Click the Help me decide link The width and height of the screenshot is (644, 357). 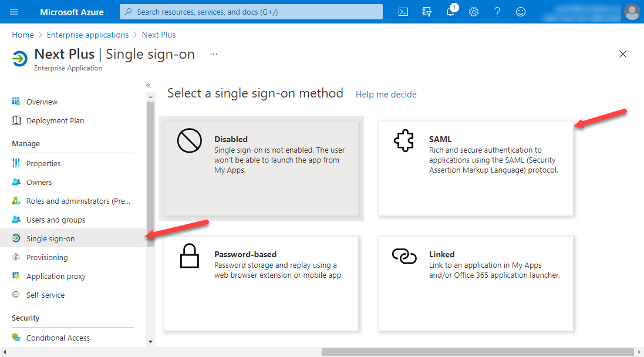[386, 95]
